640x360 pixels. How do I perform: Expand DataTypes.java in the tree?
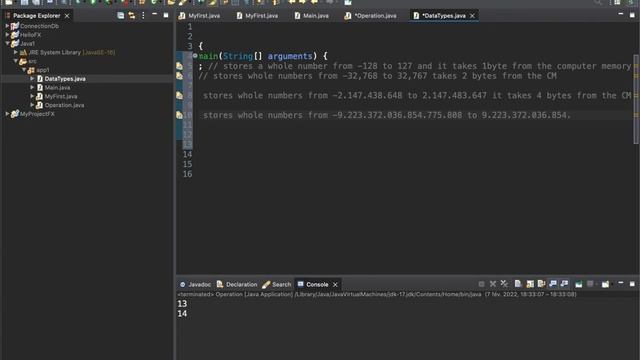tap(32, 78)
